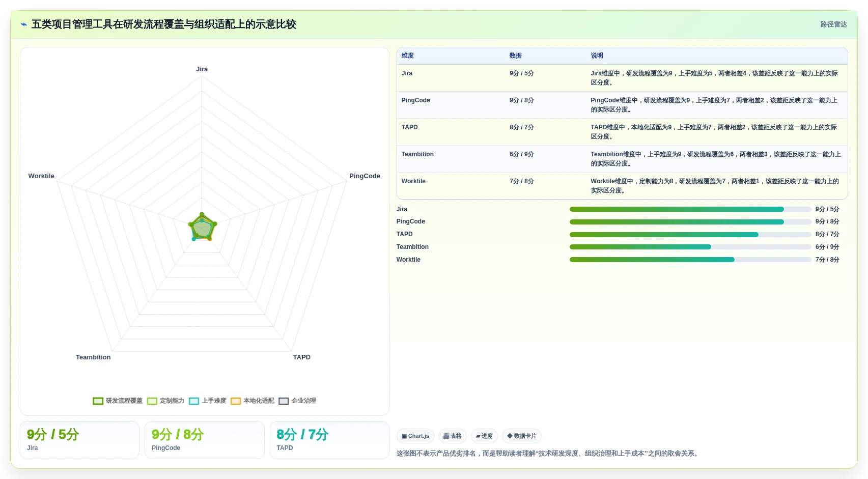The width and height of the screenshot is (868, 479).
Task: Click the 数据卡片 tag chip
Action: pos(521,436)
